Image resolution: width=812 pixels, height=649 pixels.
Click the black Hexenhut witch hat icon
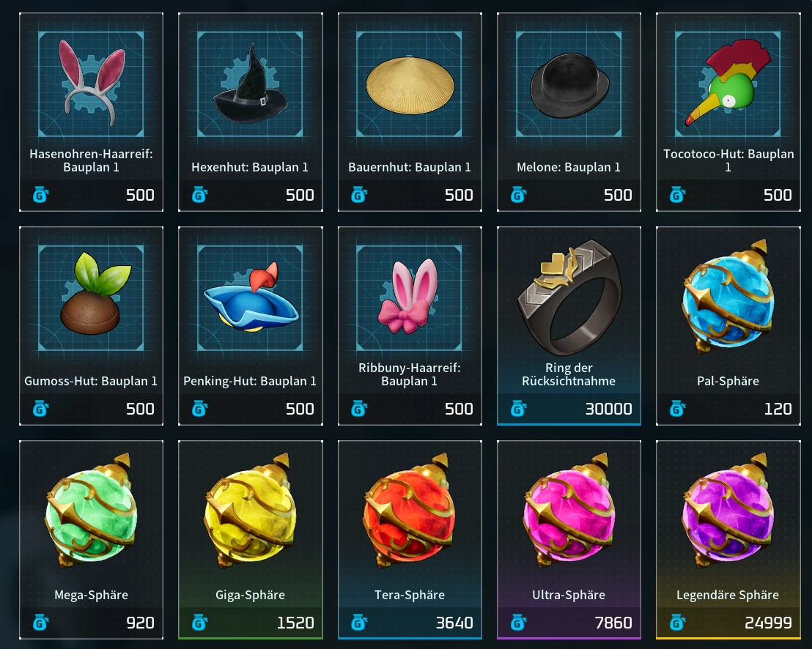(251, 84)
